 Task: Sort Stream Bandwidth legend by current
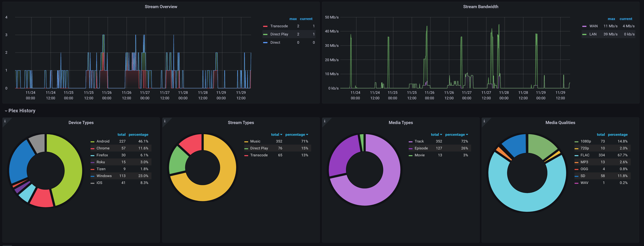(626, 19)
